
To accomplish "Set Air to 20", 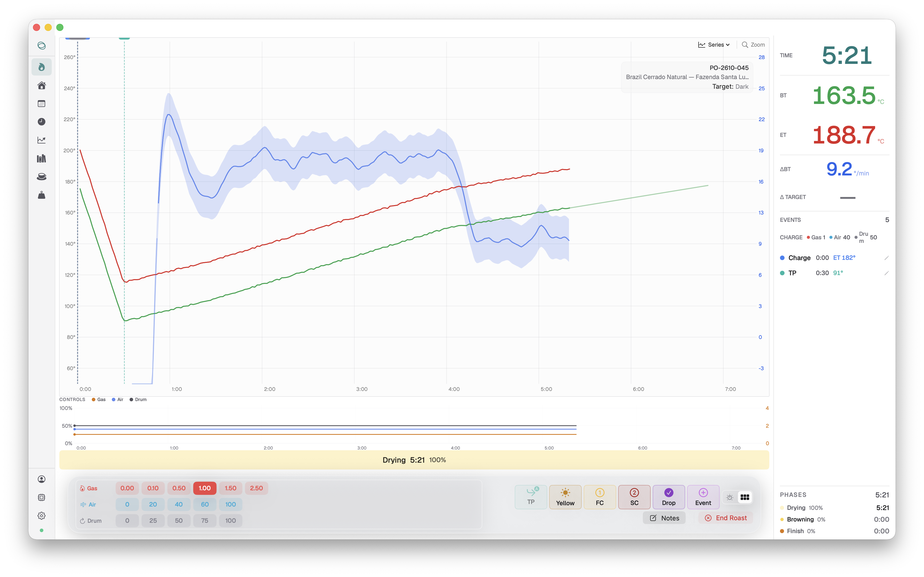I will point(153,504).
